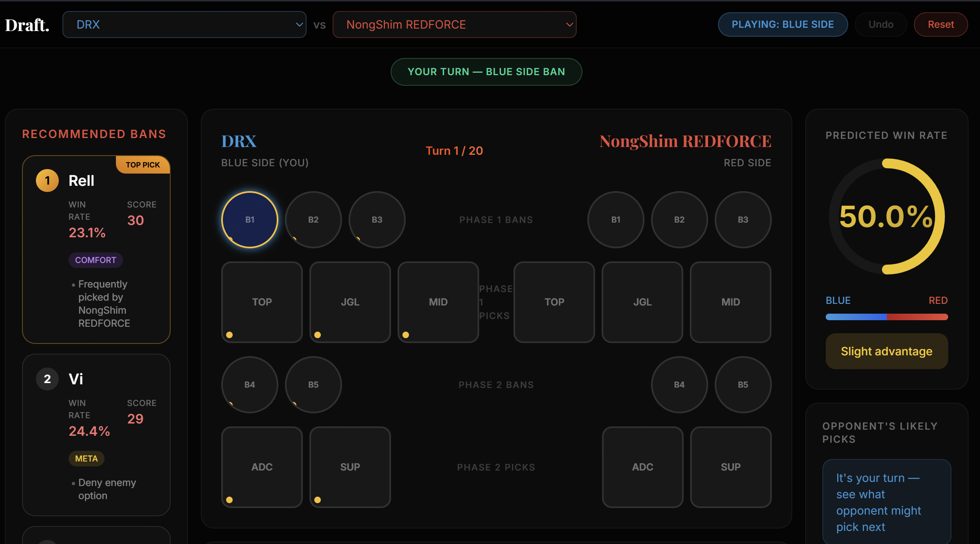Open the NongShim REDFORCE team dropdown
Screen dimensions: 980x544
454,25
